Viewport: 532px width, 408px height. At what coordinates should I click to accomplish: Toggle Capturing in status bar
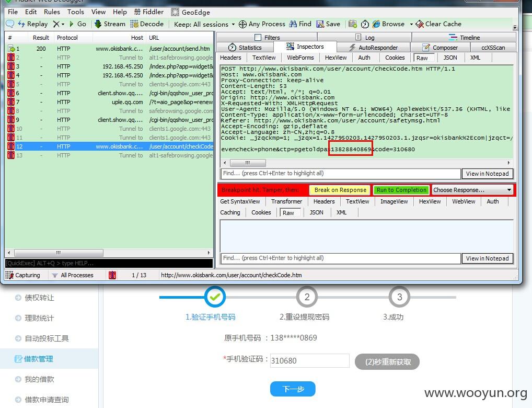[23, 275]
